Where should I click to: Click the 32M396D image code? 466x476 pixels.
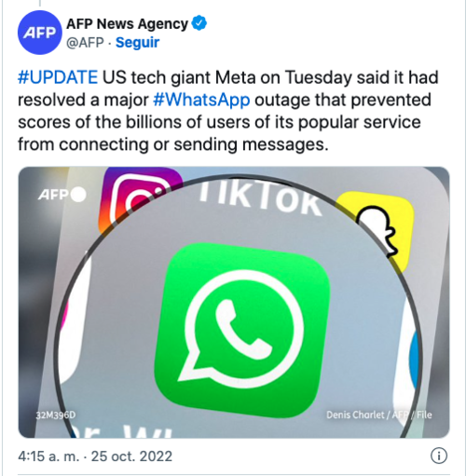pyautogui.click(x=56, y=415)
